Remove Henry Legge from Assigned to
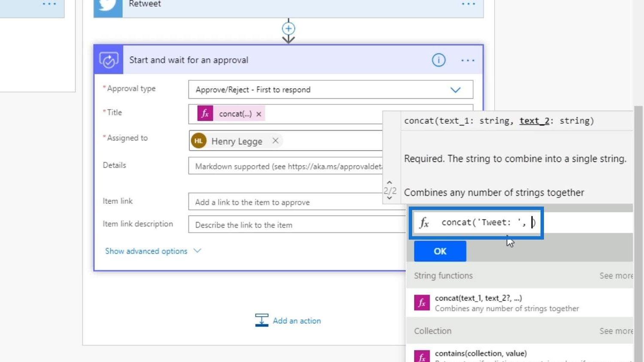 [x=276, y=140]
